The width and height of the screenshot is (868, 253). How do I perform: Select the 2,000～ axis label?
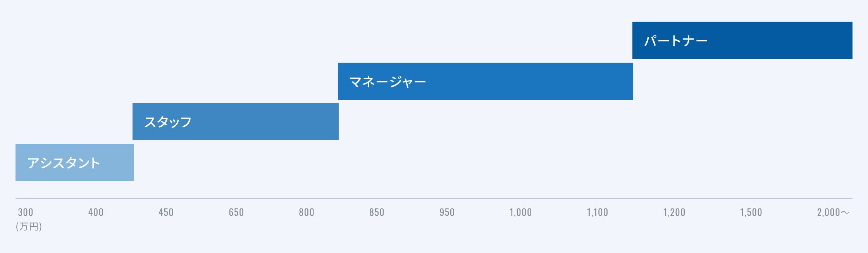point(834,212)
